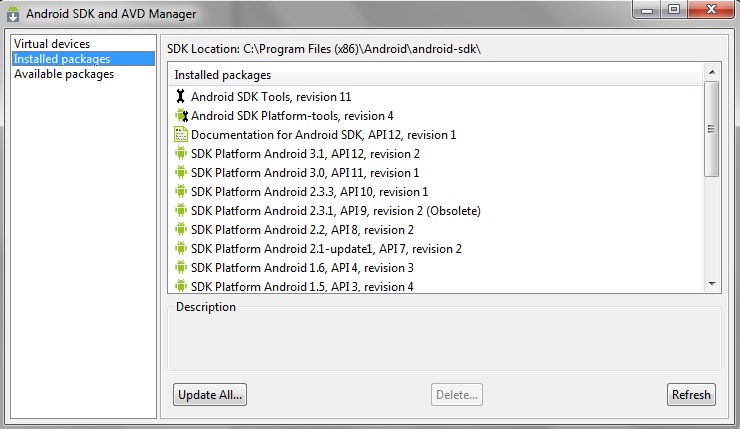Image resolution: width=740 pixels, height=429 pixels.
Task: Select 'SDK Platform Android 1.5, API 3' row
Action: click(436, 285)
